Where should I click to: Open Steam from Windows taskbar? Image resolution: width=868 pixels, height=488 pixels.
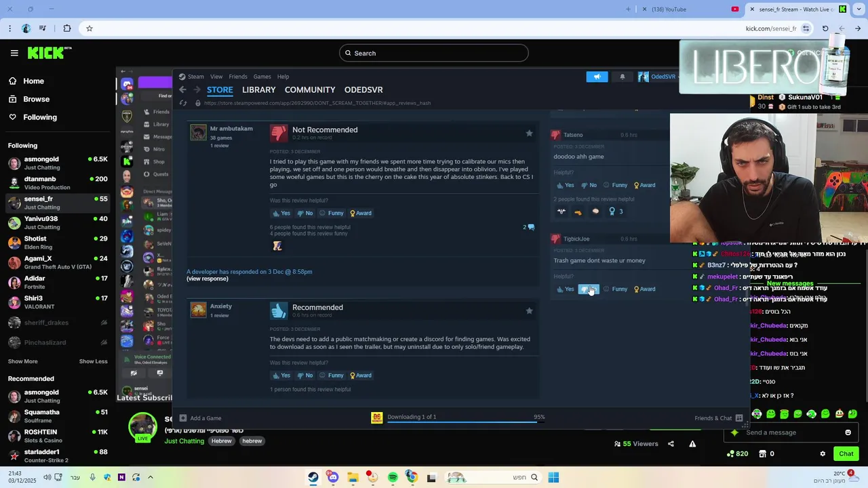[x=313, y=477]
